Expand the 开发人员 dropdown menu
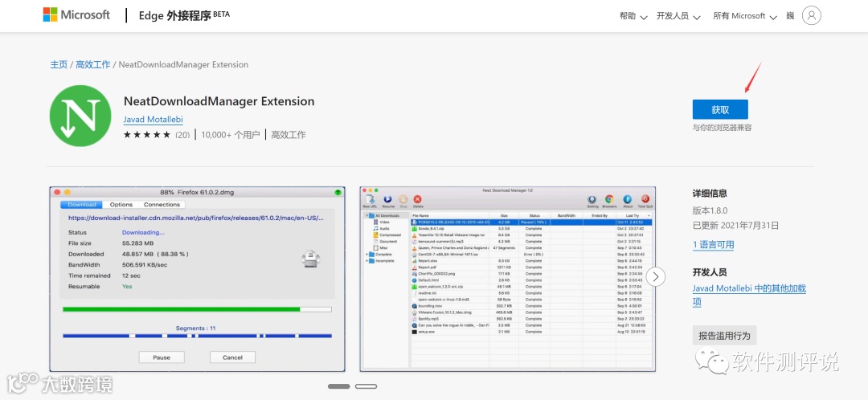The height and width of the screenshot is (400, 868). pyautogui.click(x=678, y=16)
